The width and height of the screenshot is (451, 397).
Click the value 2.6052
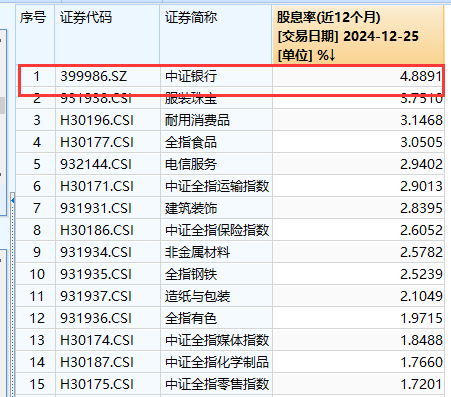[x=421, y=230]
